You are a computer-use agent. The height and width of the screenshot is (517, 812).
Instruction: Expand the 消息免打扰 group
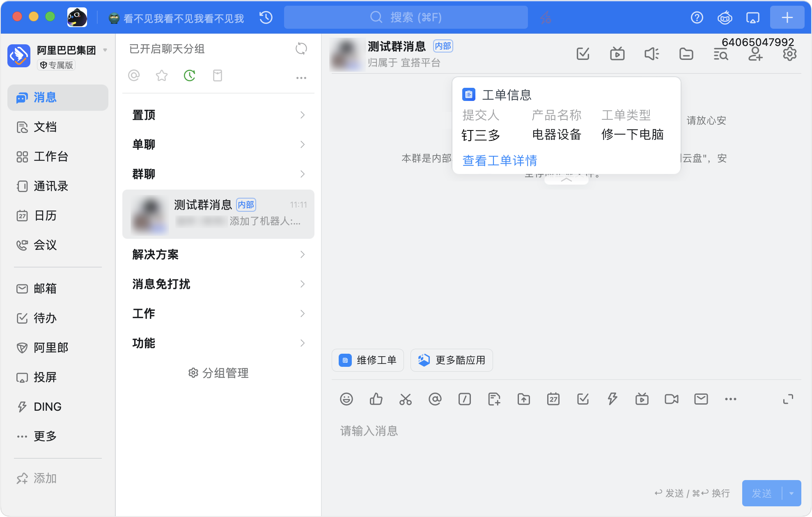pos(218,284)
